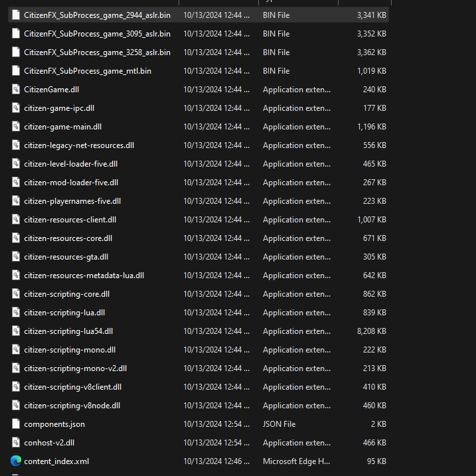The image size is (476, 476).
Task: Click the 1,196 KB size value
Action: click(372, 127)
